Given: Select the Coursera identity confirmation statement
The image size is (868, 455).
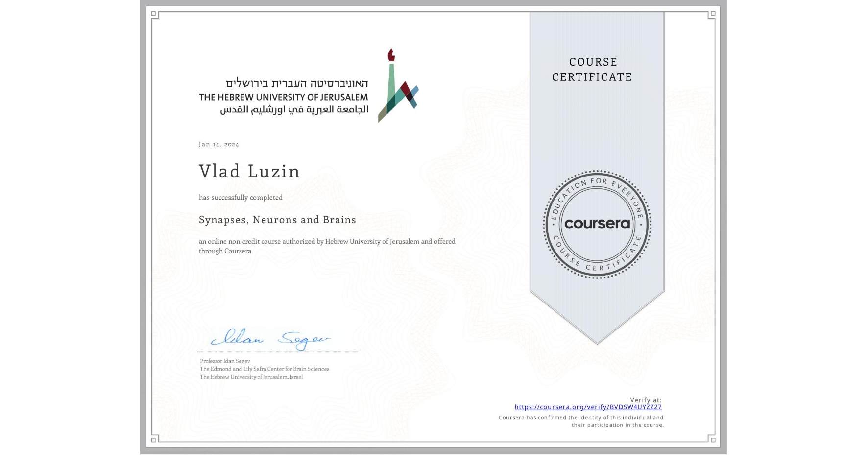Looking at the screenshot, I should [580, 421].
